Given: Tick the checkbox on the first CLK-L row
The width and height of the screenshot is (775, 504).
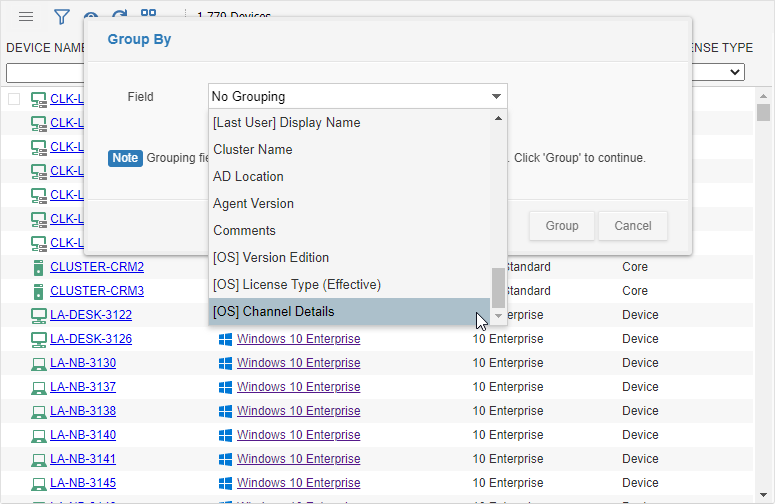Looking at the screenshot, I should [x=14, y=99].
